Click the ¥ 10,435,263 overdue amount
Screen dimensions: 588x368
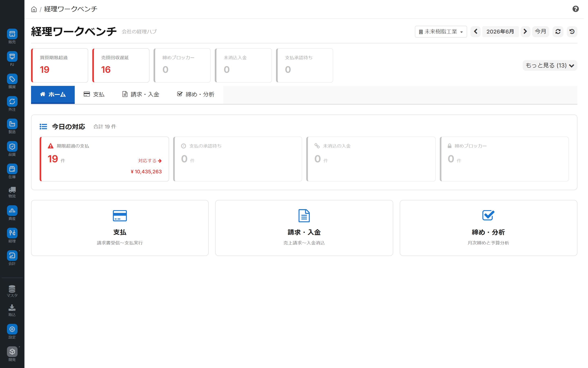pos(146,172)
